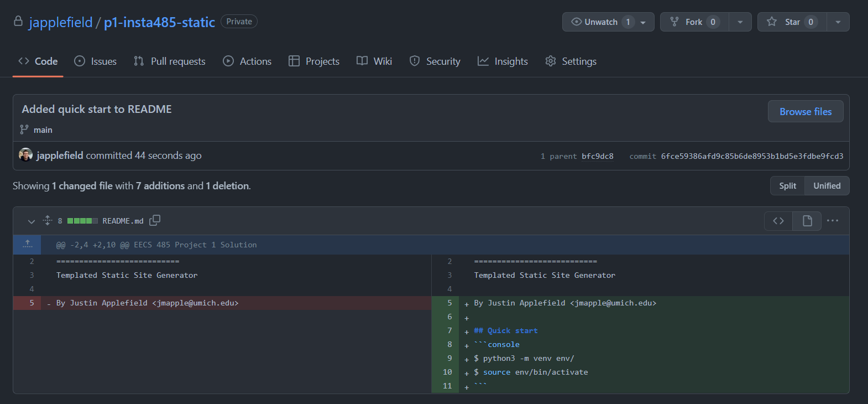
Task: Show the source diff view
Action: [x=778, y=221]
